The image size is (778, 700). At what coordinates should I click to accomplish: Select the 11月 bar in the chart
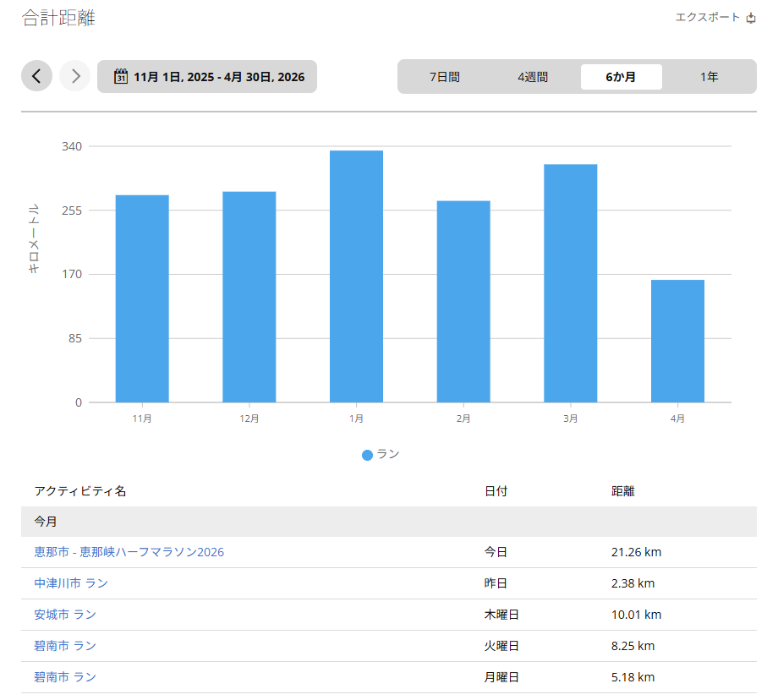tap(142, 298)
